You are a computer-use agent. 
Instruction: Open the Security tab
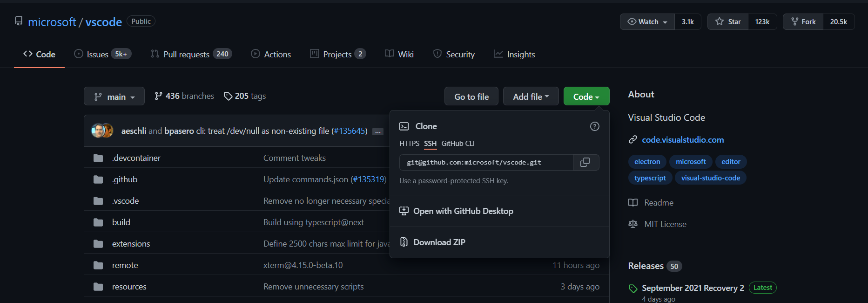(x=454, y=54)
